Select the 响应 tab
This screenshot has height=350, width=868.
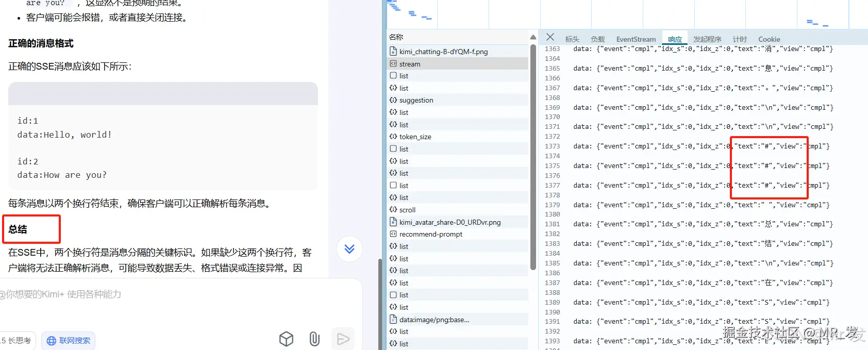pos(675,39)
